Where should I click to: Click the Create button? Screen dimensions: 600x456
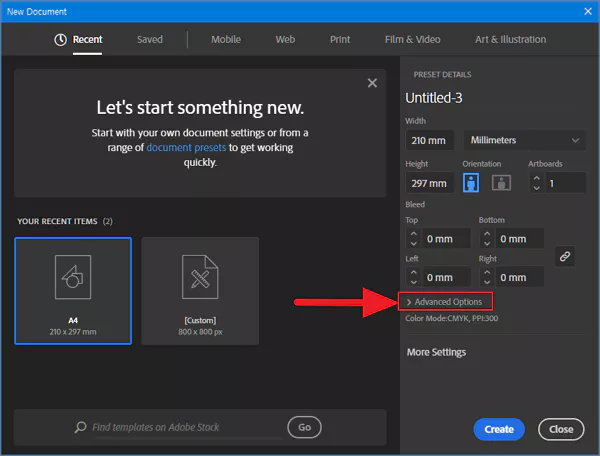point(499,429)
